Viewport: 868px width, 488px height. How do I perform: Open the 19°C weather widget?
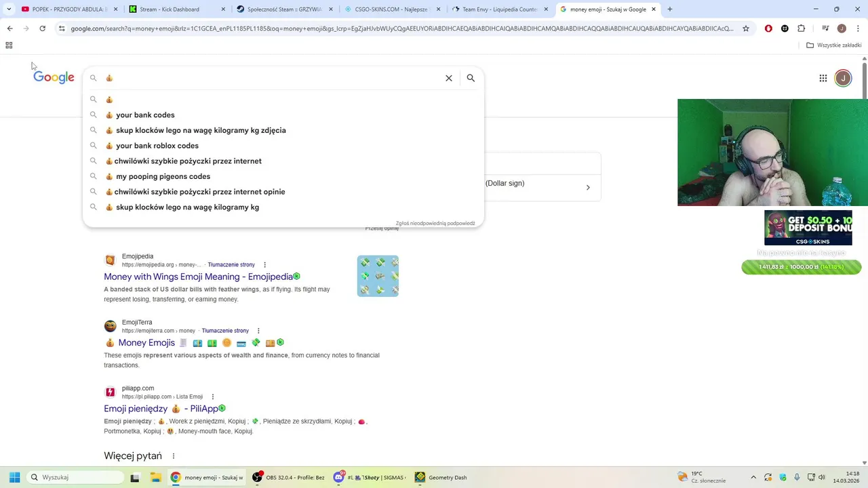(x=701, y=477)
